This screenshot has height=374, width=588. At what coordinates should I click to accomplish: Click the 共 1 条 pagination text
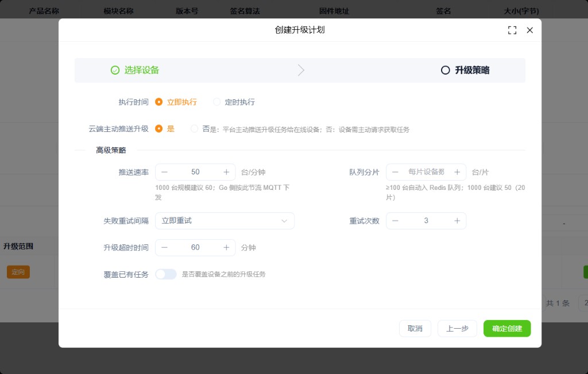point(558,303)
